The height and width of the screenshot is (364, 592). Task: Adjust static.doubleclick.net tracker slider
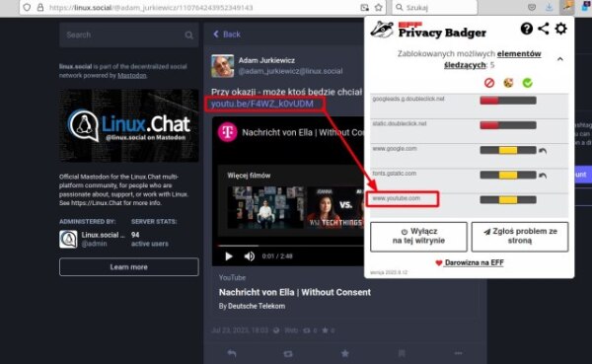[508, 125]
